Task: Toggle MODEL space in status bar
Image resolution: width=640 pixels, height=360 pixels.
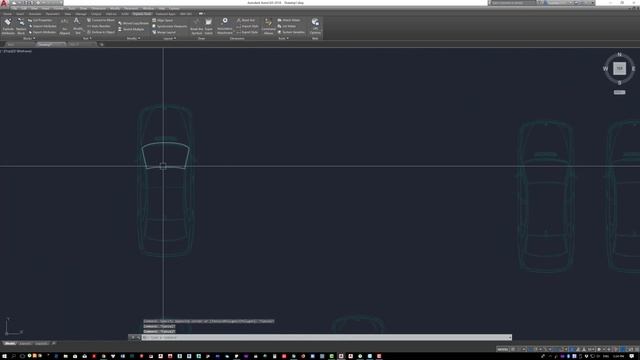Action: (502, 349)
